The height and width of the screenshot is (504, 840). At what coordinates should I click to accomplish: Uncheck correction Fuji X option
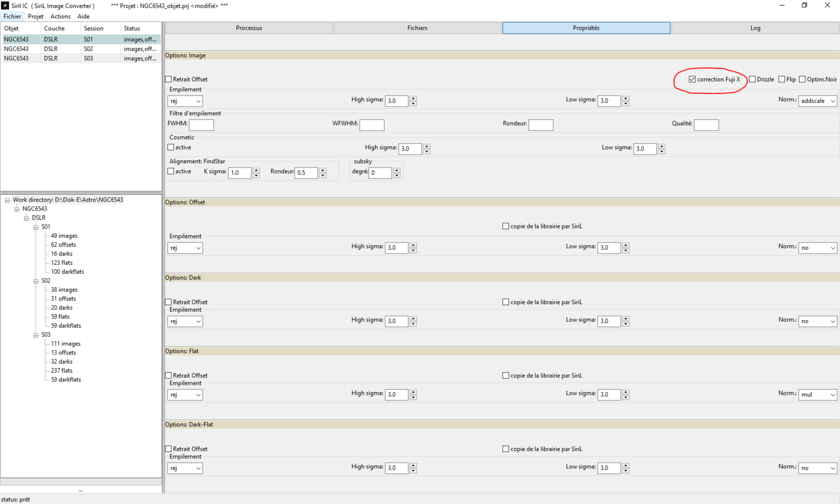692,80
